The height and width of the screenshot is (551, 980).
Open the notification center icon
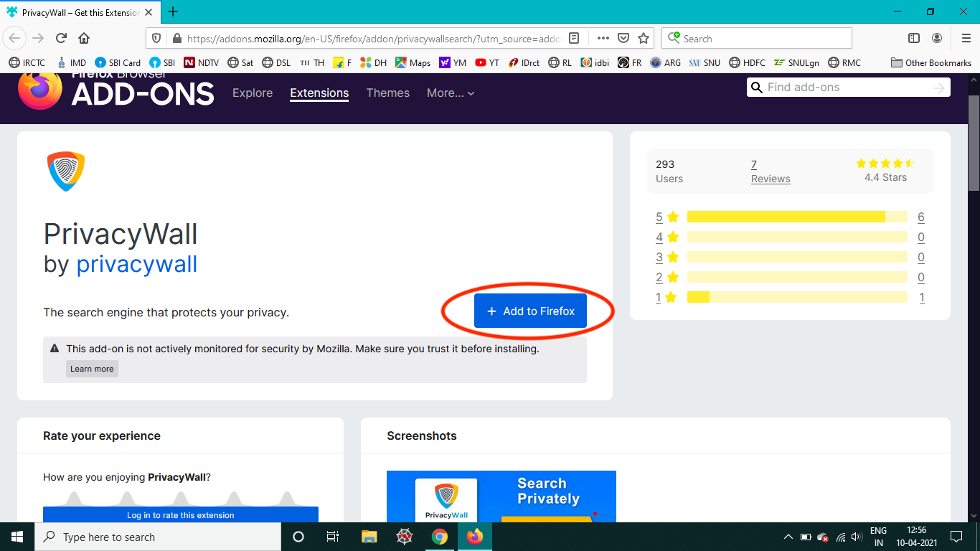point(956,537)
